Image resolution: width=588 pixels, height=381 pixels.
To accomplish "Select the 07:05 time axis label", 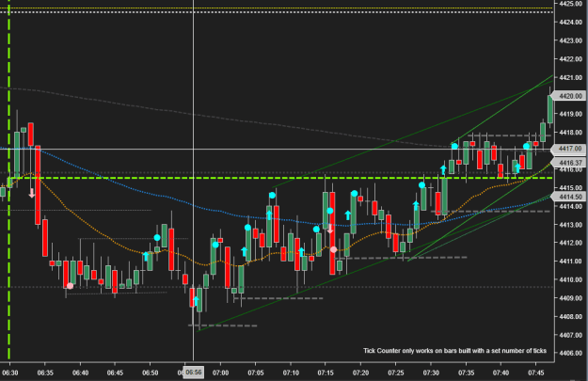I will 255,373.
